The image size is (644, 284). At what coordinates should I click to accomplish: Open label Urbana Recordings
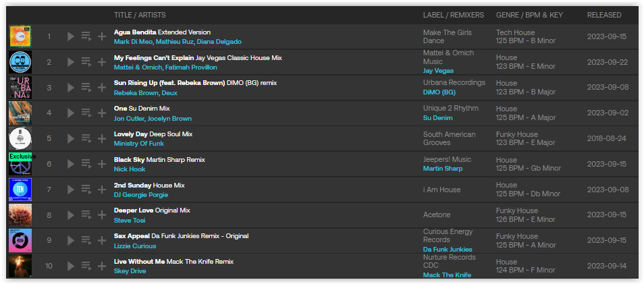454,83
